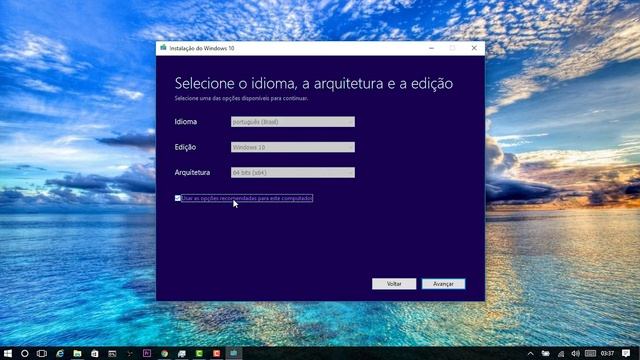Click the Idioma label
The height and width of the screenshot is (360, 640).
(x=186, y=122)
